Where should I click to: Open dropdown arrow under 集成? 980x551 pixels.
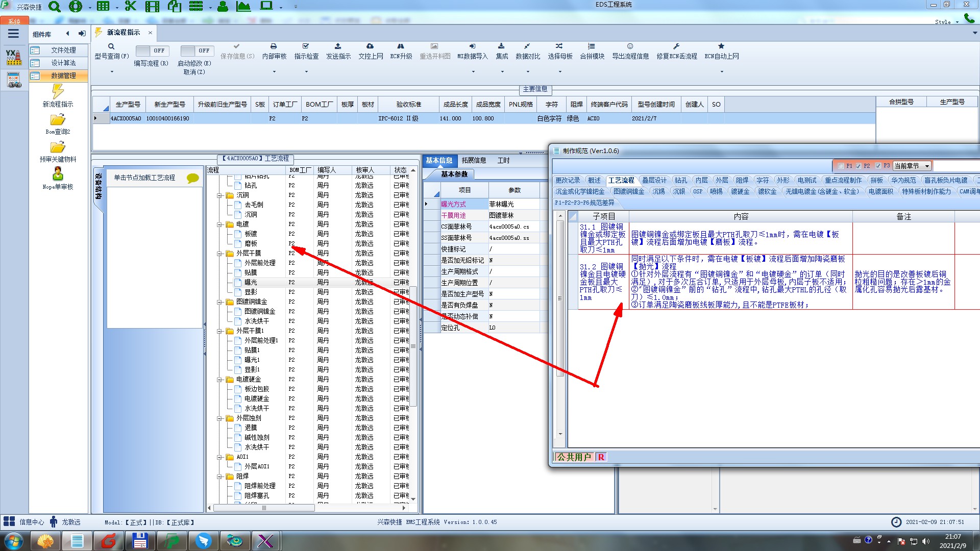pos(502,71)
